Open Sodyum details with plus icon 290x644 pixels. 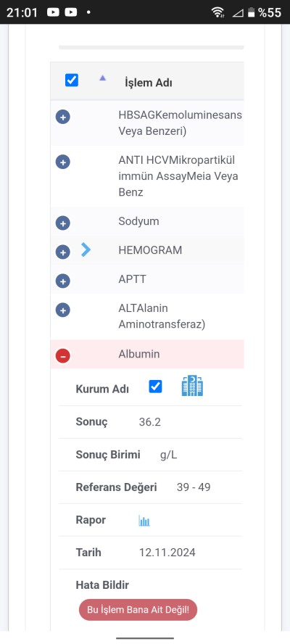tap(63, 223)
